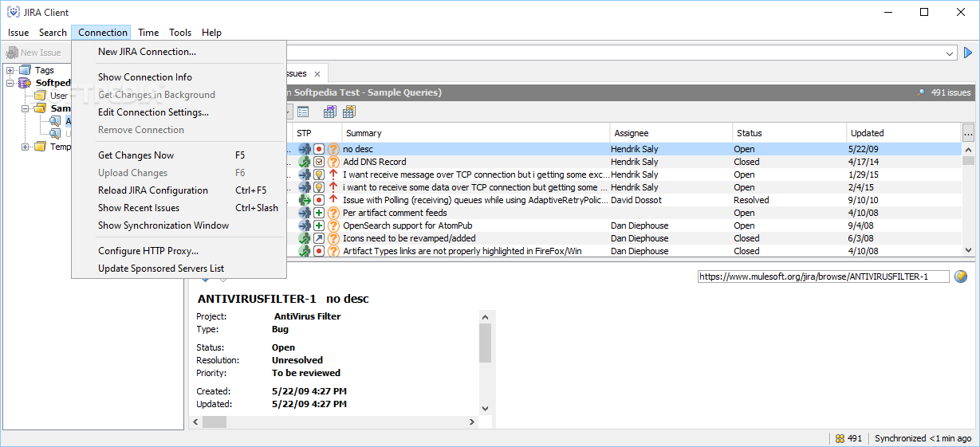Click arrow type icon in 'Icons need to be revamped' row
This screenshot has width=980, height=447.
pos(318,238)
